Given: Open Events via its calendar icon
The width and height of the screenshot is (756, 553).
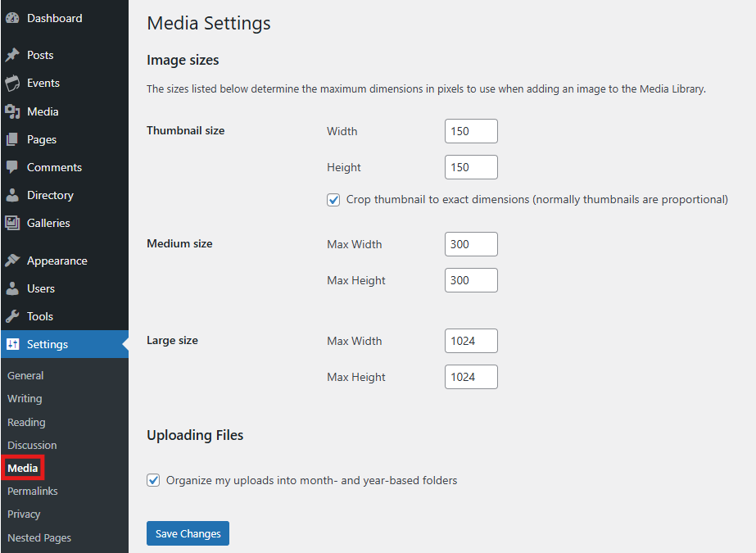Looking at the screenshot, I should pos(12,83).
